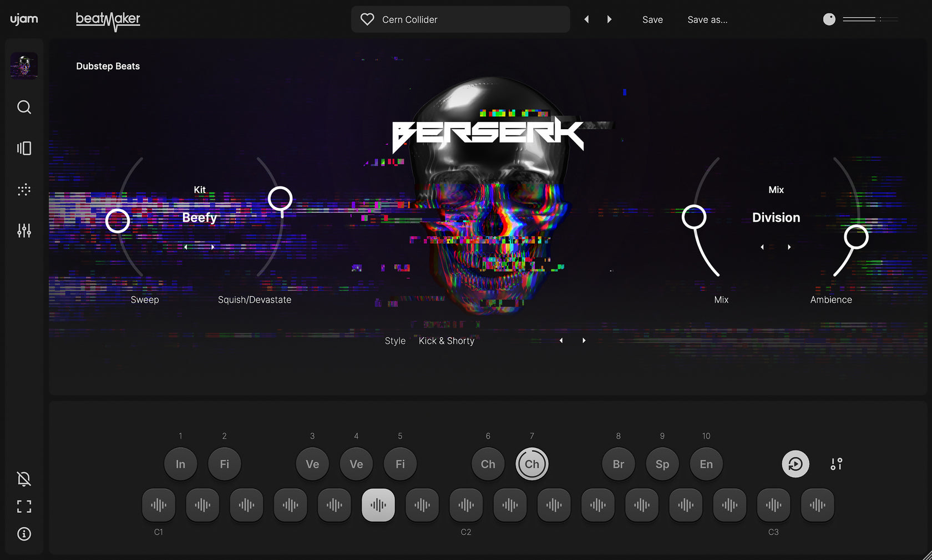Open the preset browser panel in sidebar

tap(24, 148)
